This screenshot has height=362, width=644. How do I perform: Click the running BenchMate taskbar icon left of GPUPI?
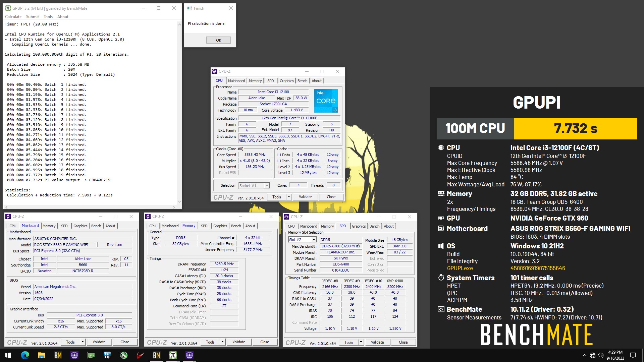[156, 355]
